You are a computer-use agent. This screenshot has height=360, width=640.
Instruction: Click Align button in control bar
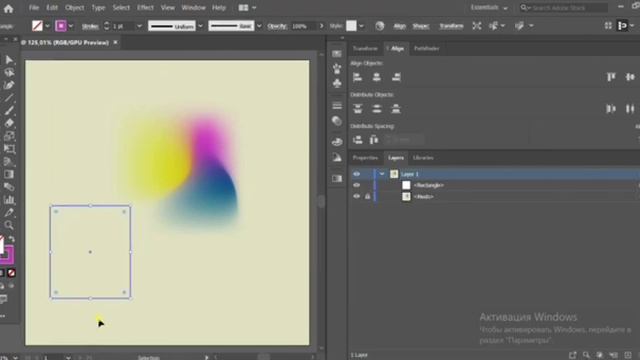click(x=399, y=26)
